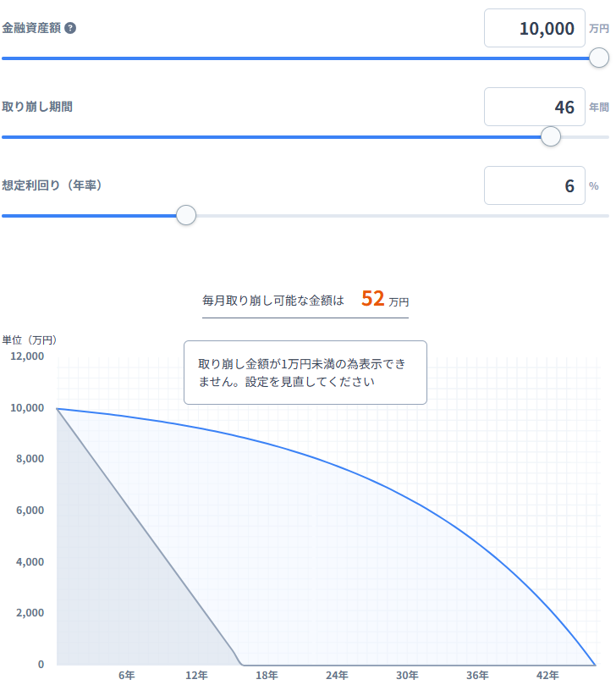Click the 42年 label on the x-axis

(547, 675)
